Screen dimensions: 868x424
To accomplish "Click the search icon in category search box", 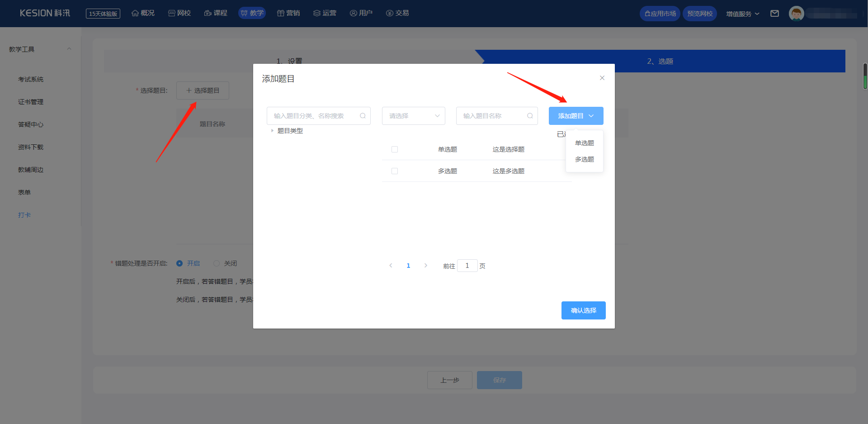I will [x=363, y=116].
